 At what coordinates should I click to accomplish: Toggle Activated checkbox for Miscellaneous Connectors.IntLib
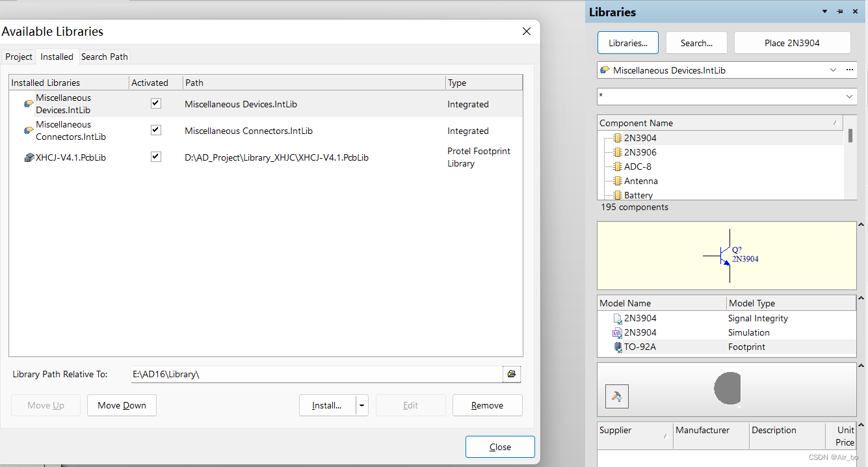[155, 130]
